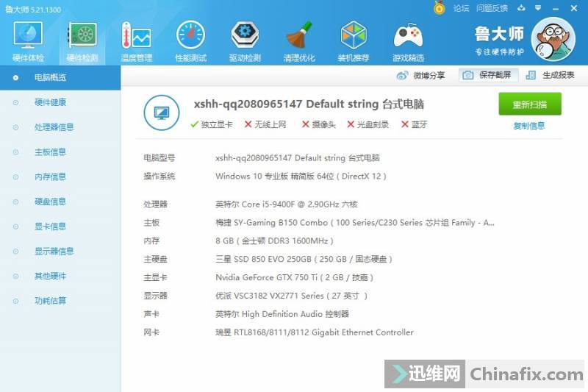Click the computer name heading text
This screenshot has width=588, height=392.
(x=309, y=104)
